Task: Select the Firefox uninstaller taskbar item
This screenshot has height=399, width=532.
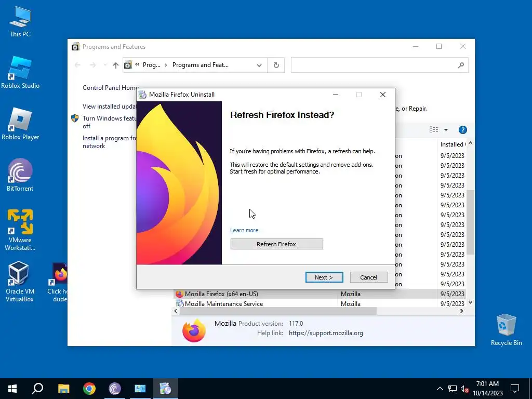Action: pyautogui.click(x=166, y=389)
